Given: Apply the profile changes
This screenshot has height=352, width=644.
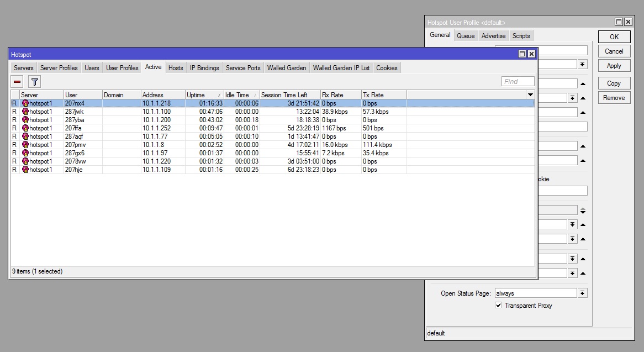Looking at the screenshot, I should tap(614, 65).
